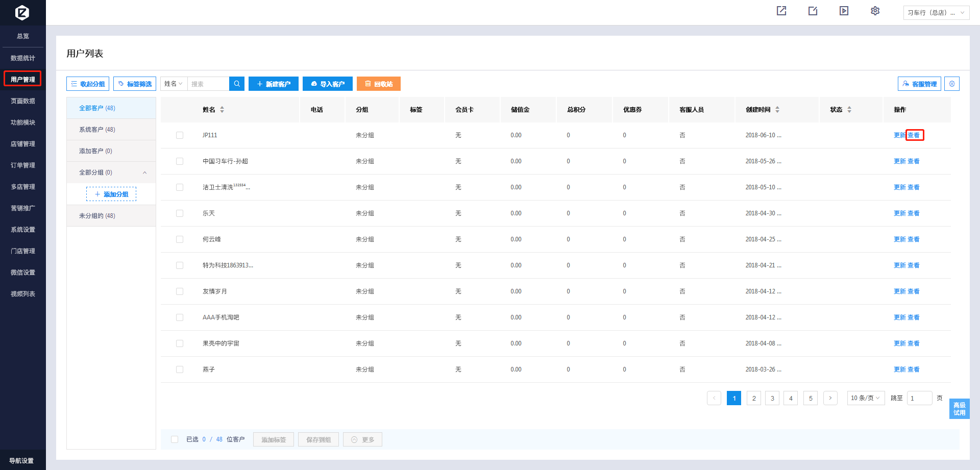This screenshot has height=470, width=980.
Task: Open the 10 条/页 page size dropdown
Action: (865, 398)
